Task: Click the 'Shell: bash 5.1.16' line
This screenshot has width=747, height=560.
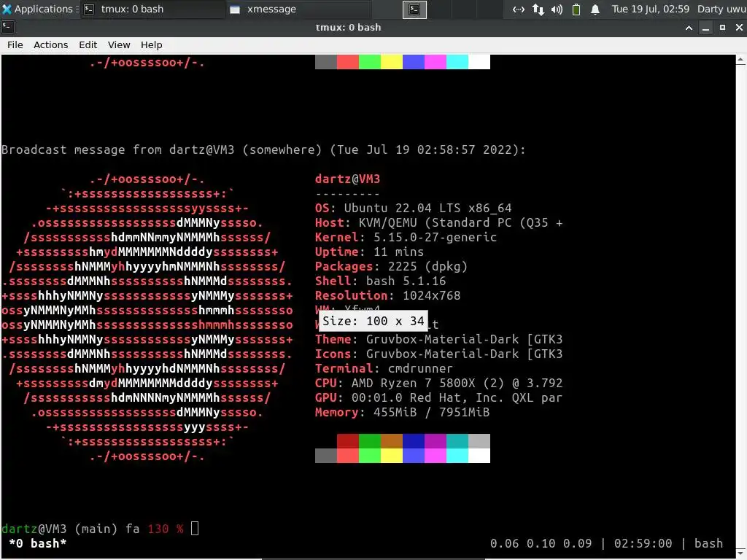Action: pyautogui.click(x=380, y=281)
